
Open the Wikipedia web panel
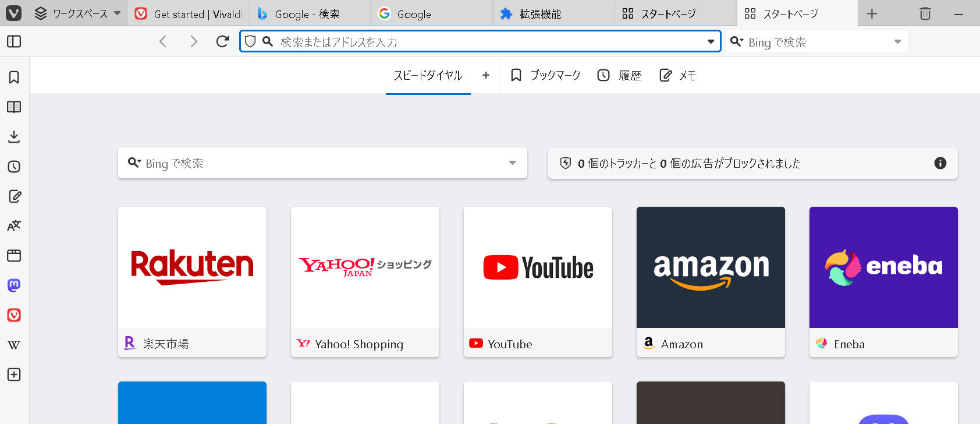coord(14,345)
